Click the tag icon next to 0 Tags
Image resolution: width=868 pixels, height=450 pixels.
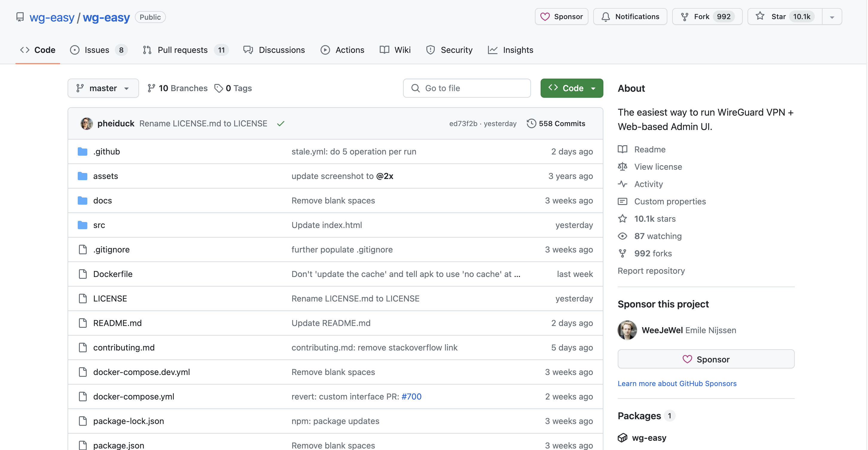[219, 88]
